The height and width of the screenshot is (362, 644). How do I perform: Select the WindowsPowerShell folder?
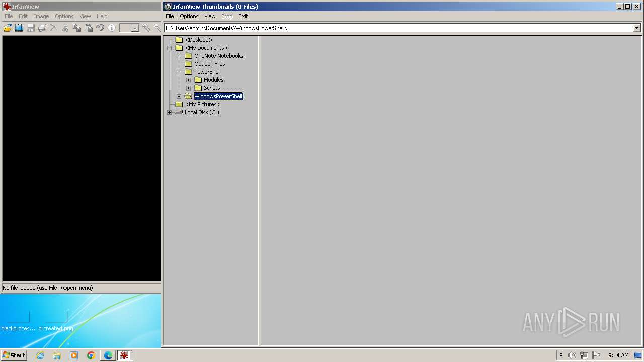(218, 96)
